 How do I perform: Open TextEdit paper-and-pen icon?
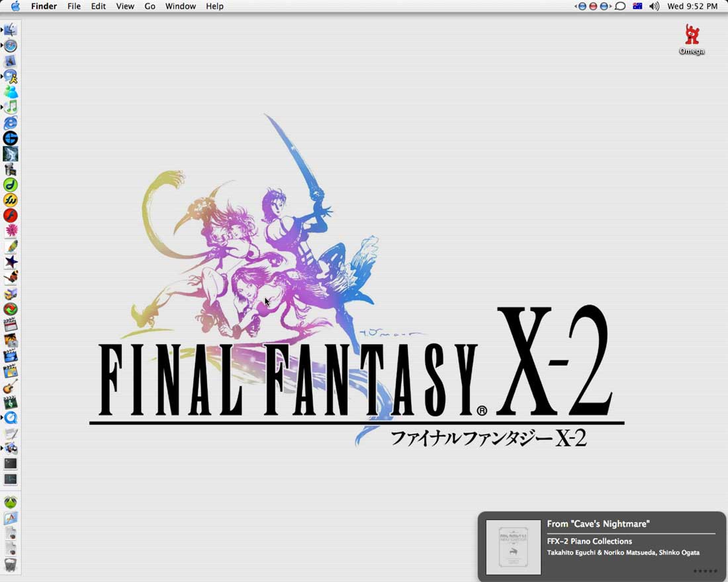[x=10, y=433]
